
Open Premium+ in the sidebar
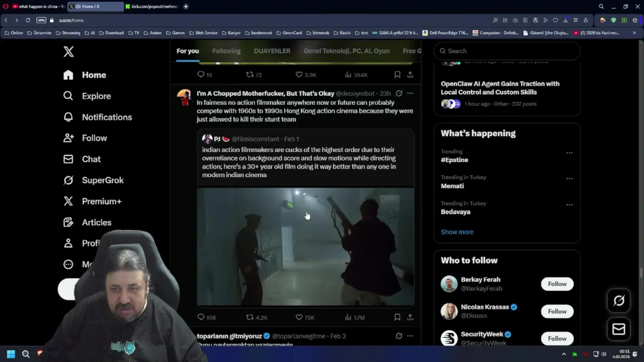click(92, 201)
